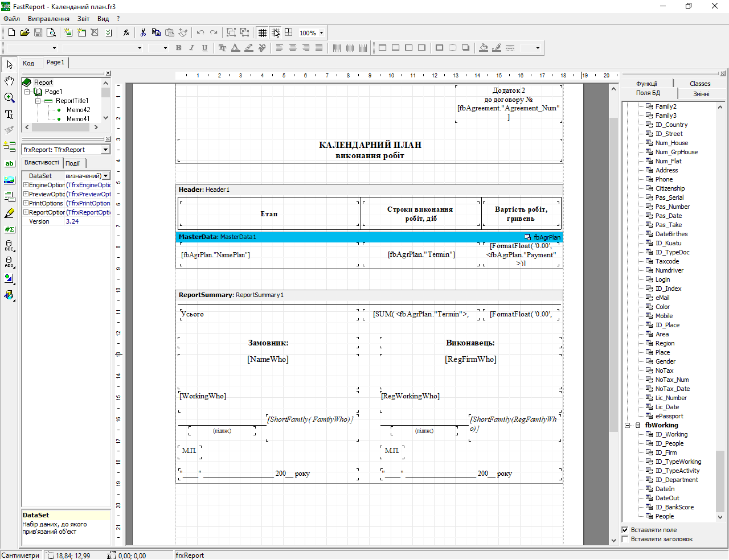This screenshot has height=560, width=729.
Task: Enable the 'Вставляти заголовок' checkbox
Action: click(x=625, y=539)
